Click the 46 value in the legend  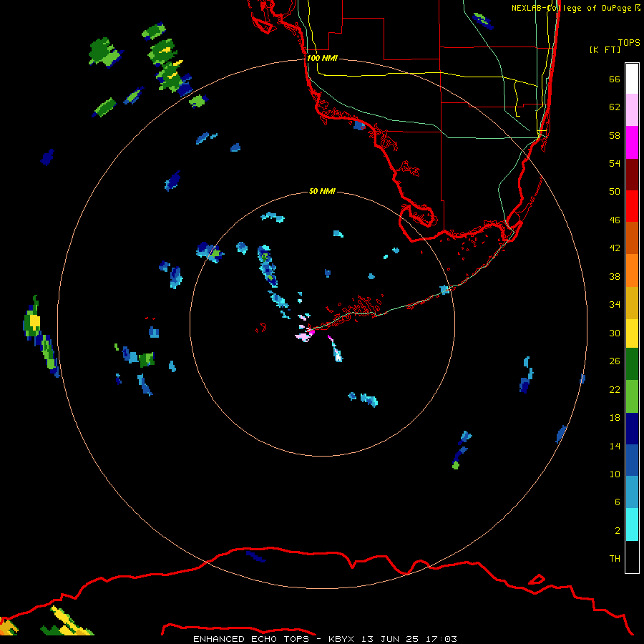click(615, 220)
